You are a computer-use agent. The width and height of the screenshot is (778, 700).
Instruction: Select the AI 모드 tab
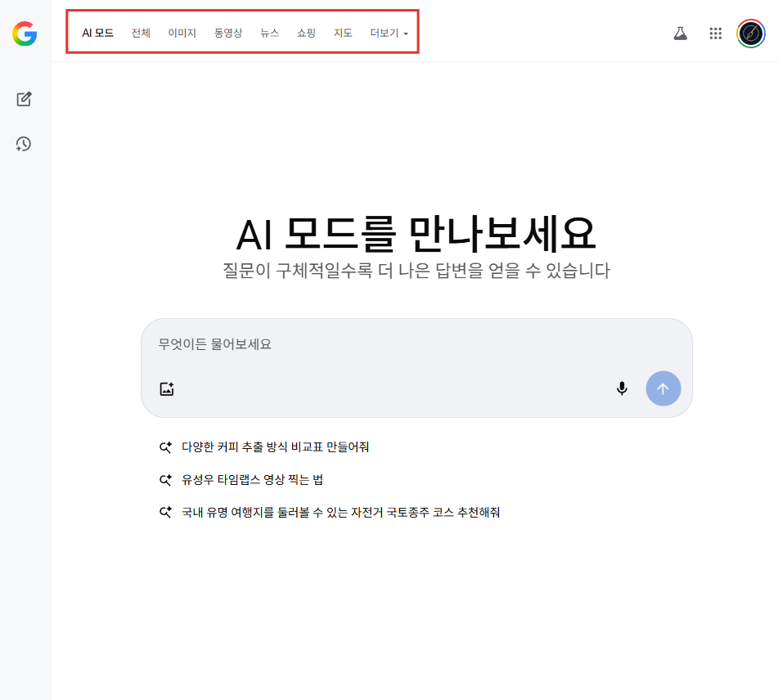[98, 34]
